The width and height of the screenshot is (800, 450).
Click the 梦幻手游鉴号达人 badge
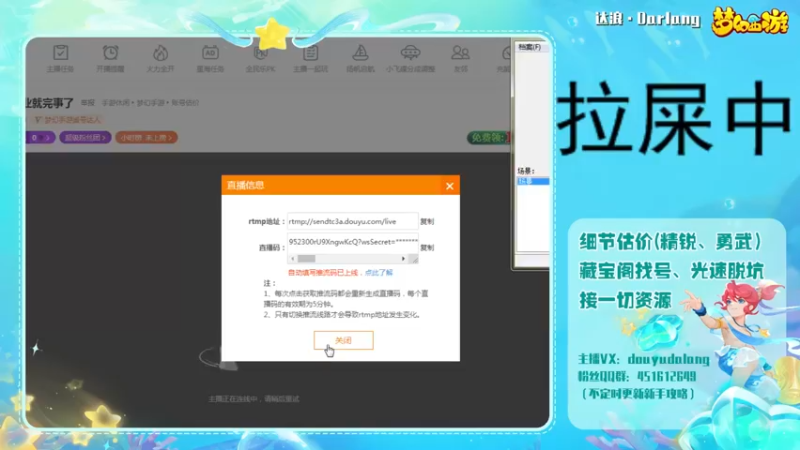pyautogui.click(x=68, y=120)
